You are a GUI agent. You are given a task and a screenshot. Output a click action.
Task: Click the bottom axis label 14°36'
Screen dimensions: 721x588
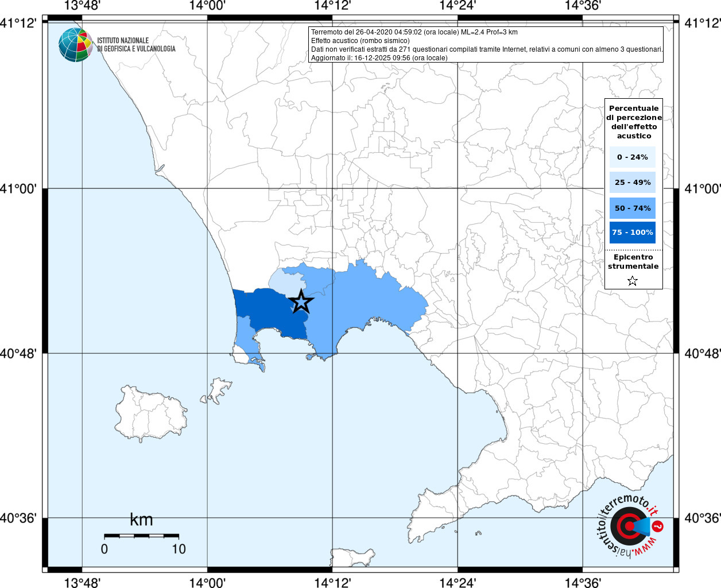coord(583,583)
